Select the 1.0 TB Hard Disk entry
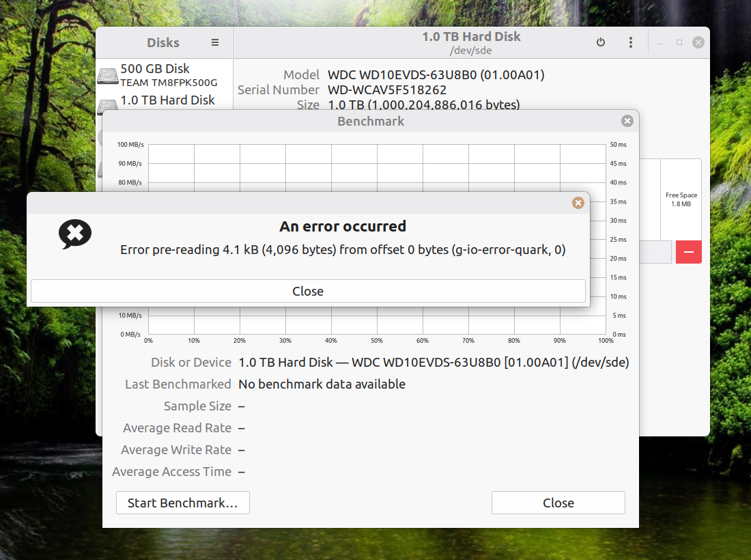The height and width of the screenshot is (560, 751). coord(167,100)
